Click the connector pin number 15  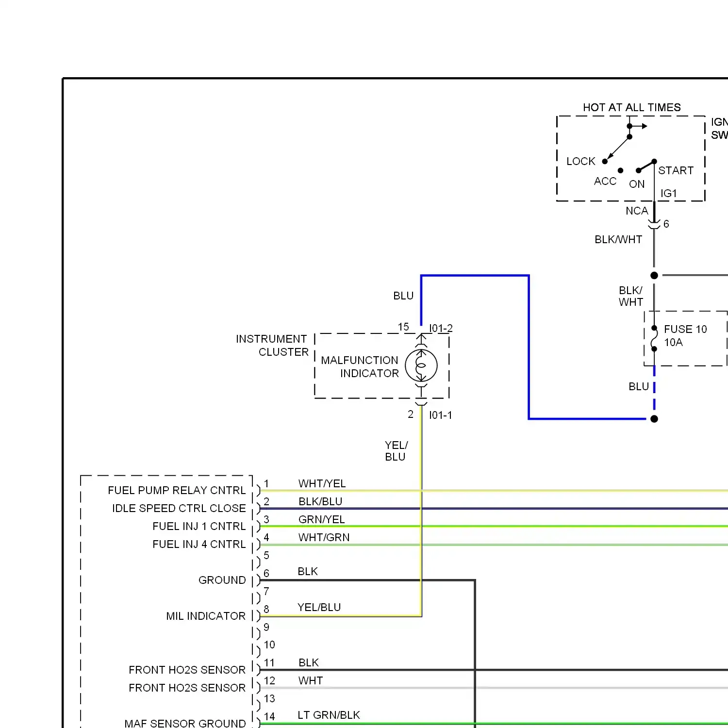tap(403, 327)
